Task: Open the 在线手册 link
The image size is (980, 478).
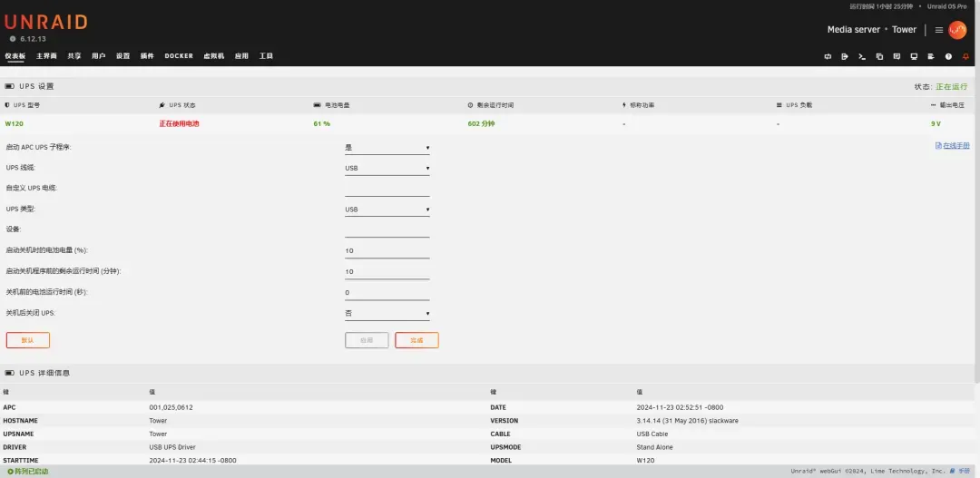Action: click(x=953, y=146)
